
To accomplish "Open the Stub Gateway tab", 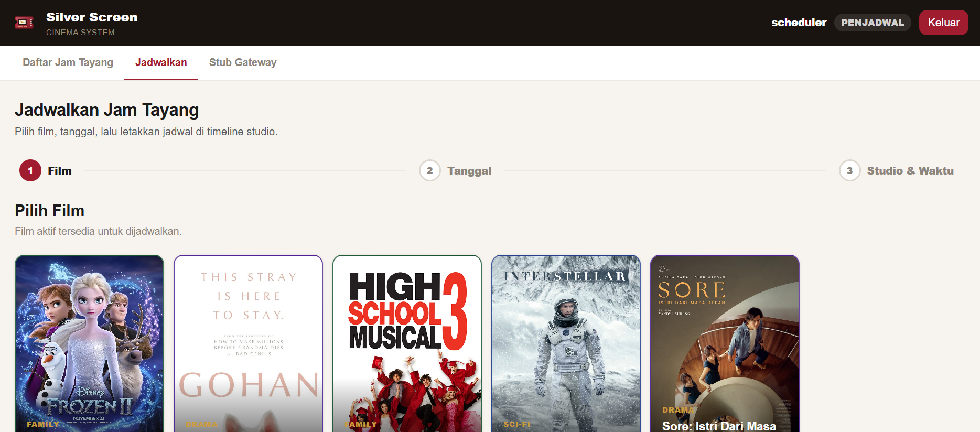I will [243, 62].
